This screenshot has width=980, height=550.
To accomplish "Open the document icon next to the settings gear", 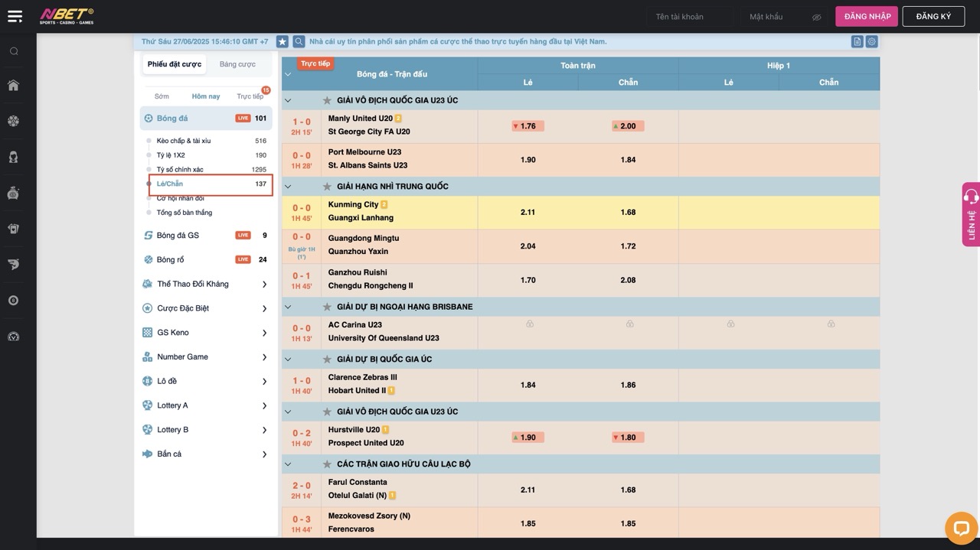I will (x=857, y=41).
